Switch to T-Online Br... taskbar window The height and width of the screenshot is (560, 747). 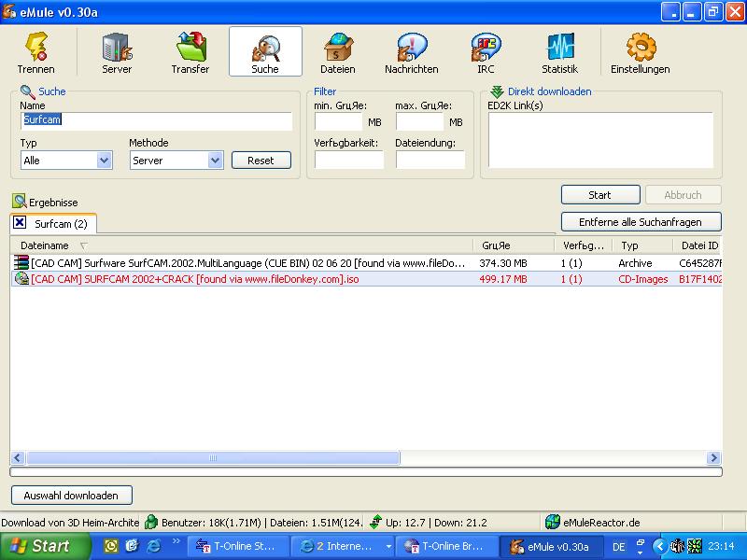click(446, 546)
